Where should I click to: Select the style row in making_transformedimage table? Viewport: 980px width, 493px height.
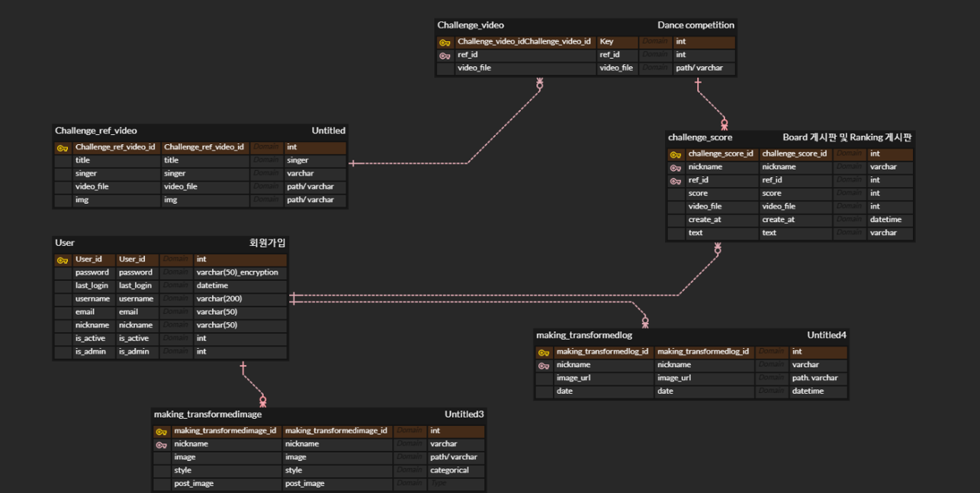point(182,470)
